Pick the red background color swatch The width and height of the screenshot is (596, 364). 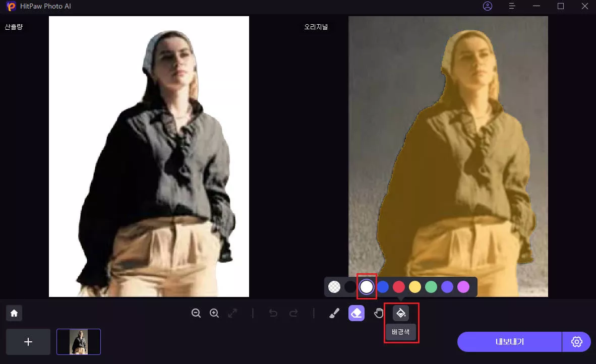[399, 287]
